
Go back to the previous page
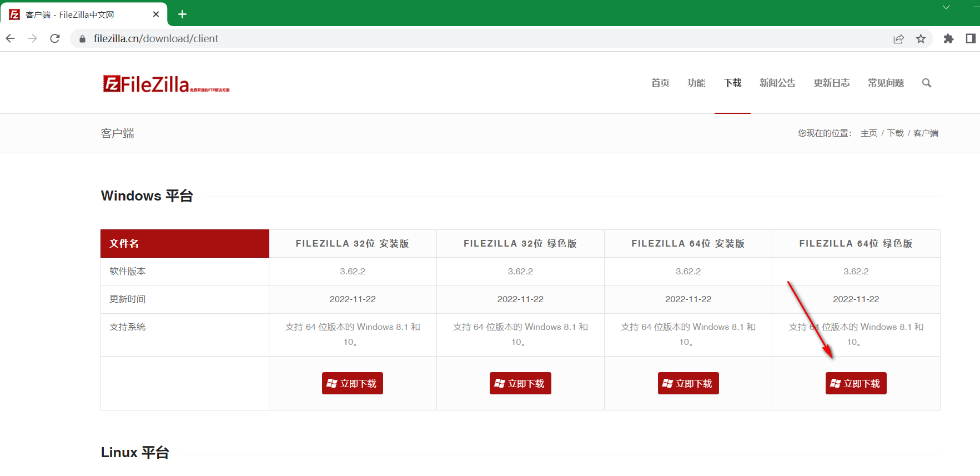(x=11, y=38)
